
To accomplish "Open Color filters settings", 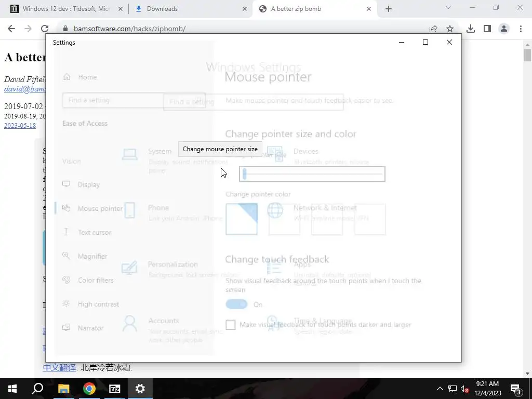I will tap(87, 280).
